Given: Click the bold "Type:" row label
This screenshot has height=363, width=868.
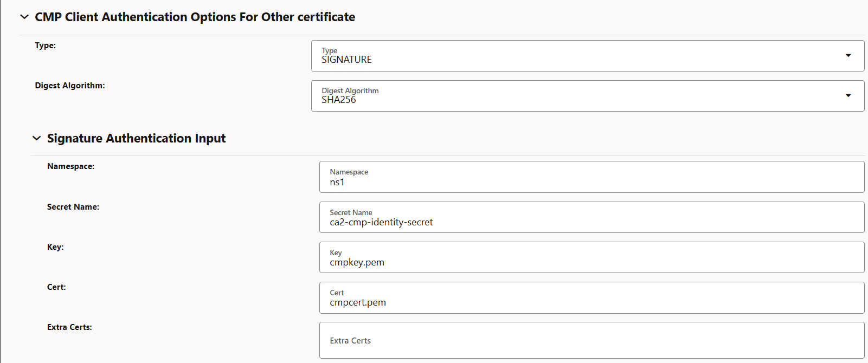Looking at the screenshot, I should click(46, 46).
